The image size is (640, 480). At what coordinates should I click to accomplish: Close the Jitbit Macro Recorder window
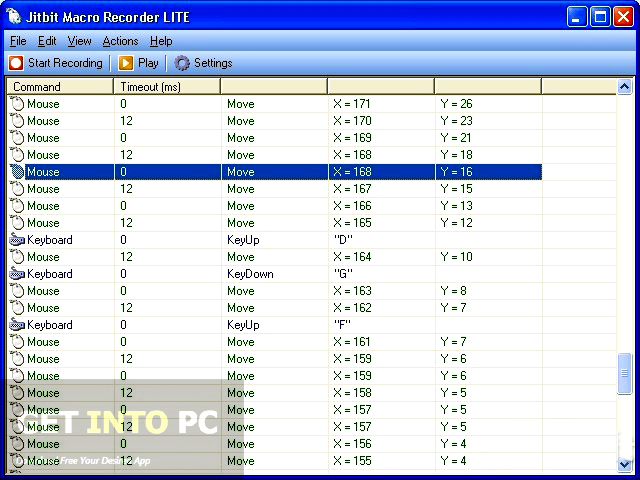(623, 17)
